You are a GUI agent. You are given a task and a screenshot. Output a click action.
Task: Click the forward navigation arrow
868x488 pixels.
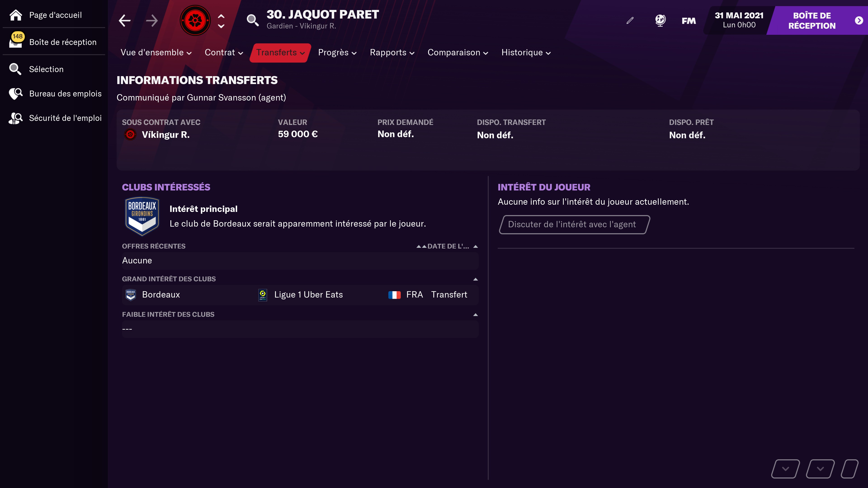tap(152, 21)
